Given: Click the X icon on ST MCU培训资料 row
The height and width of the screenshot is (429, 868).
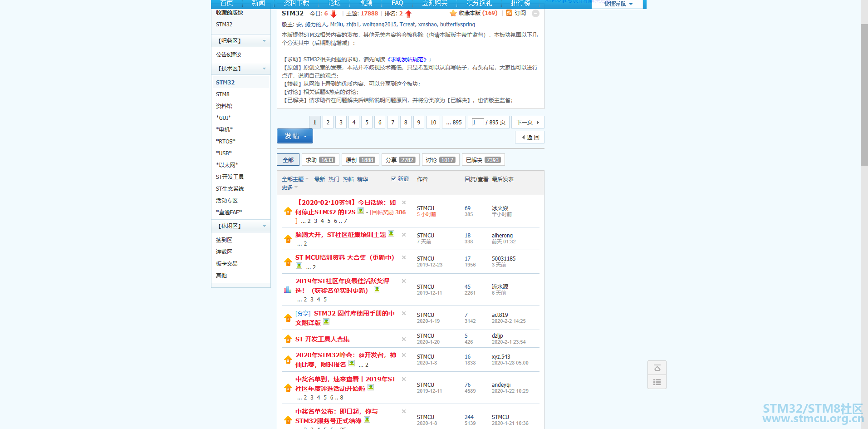Looking at the screenshot, I should point(404,257).
